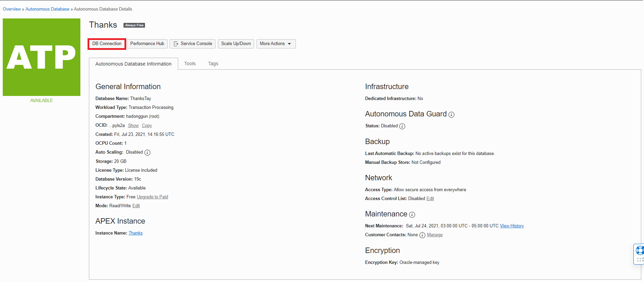This screenshot has width=644, height=282.
Task: Click Maintenance heading info icon
Action: [412, 215]
